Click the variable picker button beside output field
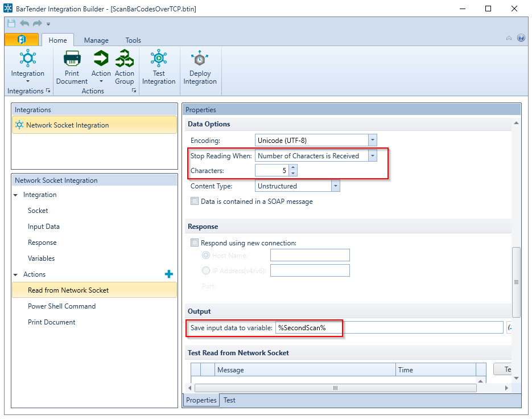The height and width of the screenshot is (419, 532). (x=509, y=328)
